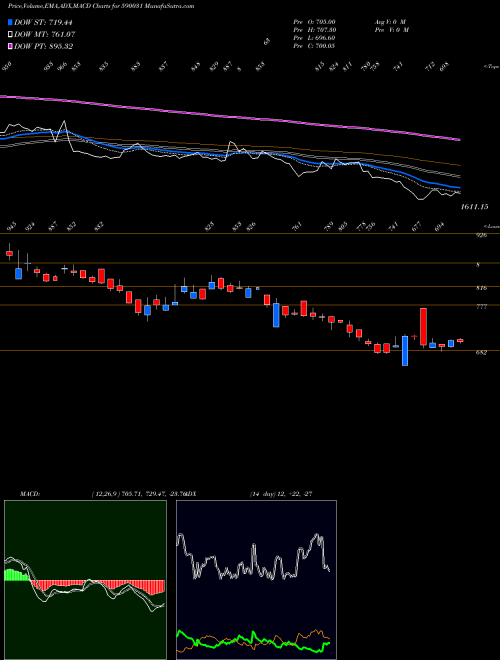Click the magenta DOW PT legend square

click(10, 46)
